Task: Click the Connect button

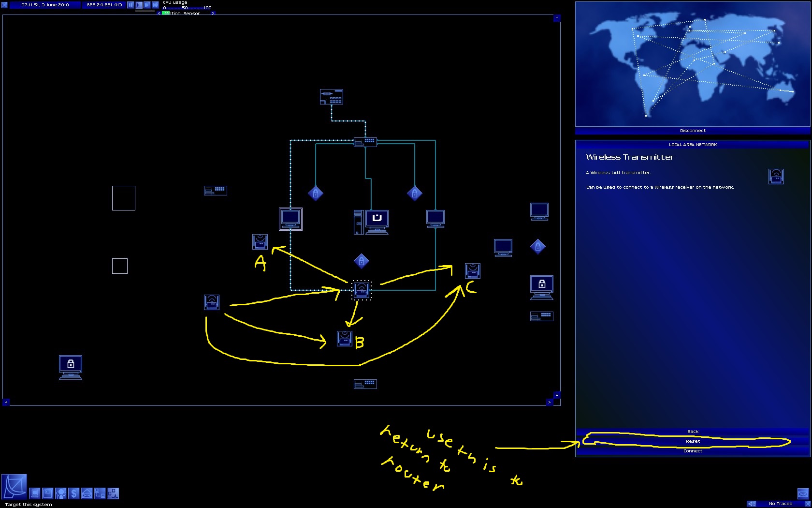Action: (693, 451)
